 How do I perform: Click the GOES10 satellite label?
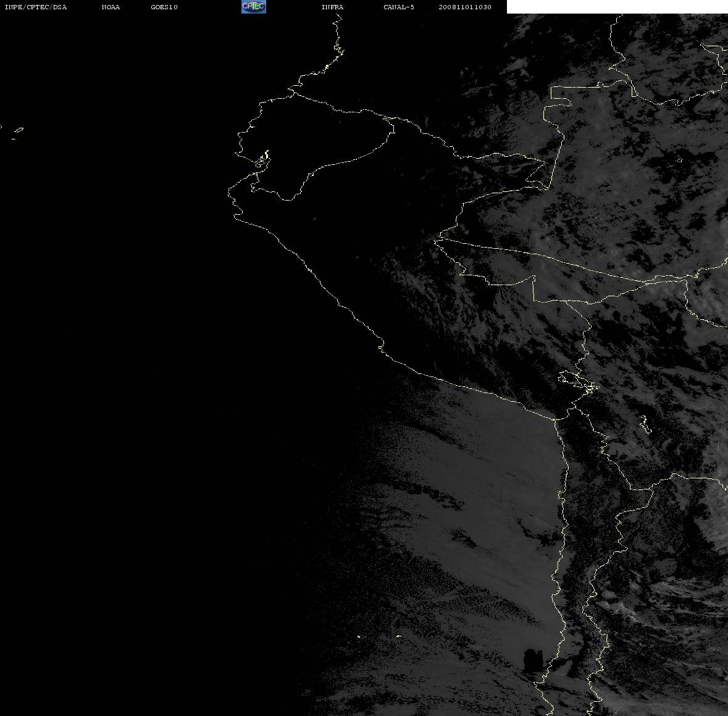pos(164,7)
